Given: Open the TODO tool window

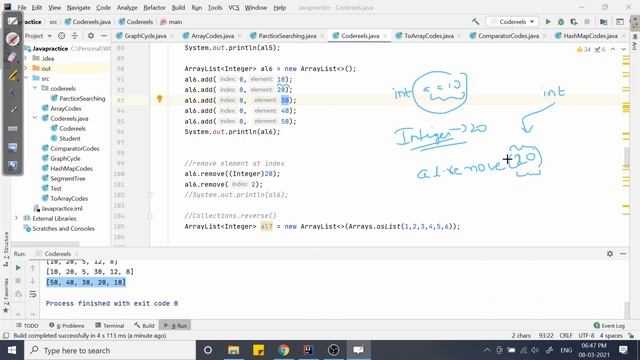Looking at the screenshot, I should pyautogui.click(x=27, y=325).
